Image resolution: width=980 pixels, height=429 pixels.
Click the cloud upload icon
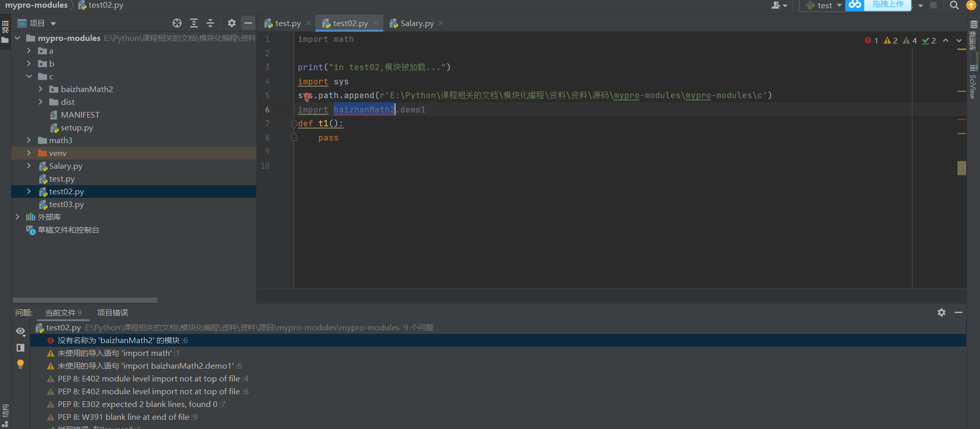pos(855,5)
